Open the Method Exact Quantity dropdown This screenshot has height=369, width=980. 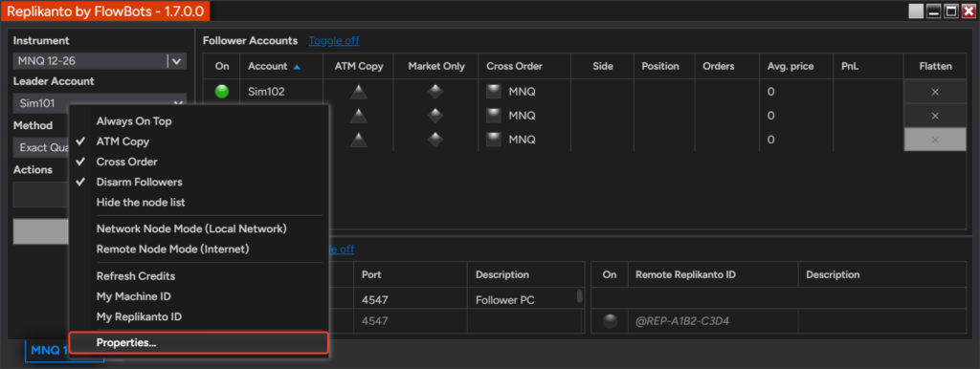[41, 147]
